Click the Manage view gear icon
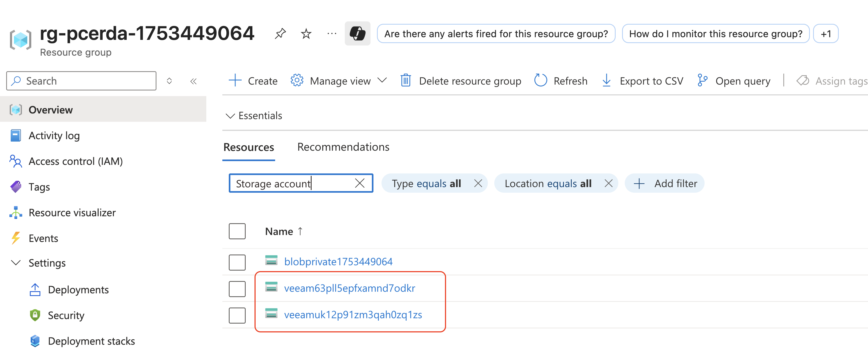Viewport: 868px width, 349px height. 297,81
